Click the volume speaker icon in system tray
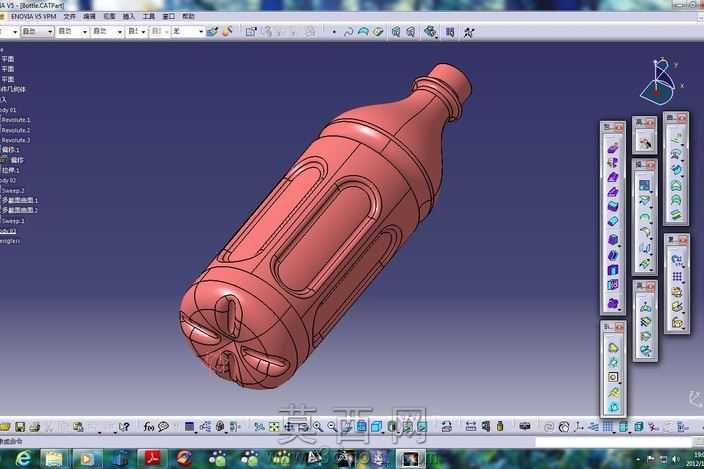The height and width of the screenshot is (469, 704). point(676,459)
